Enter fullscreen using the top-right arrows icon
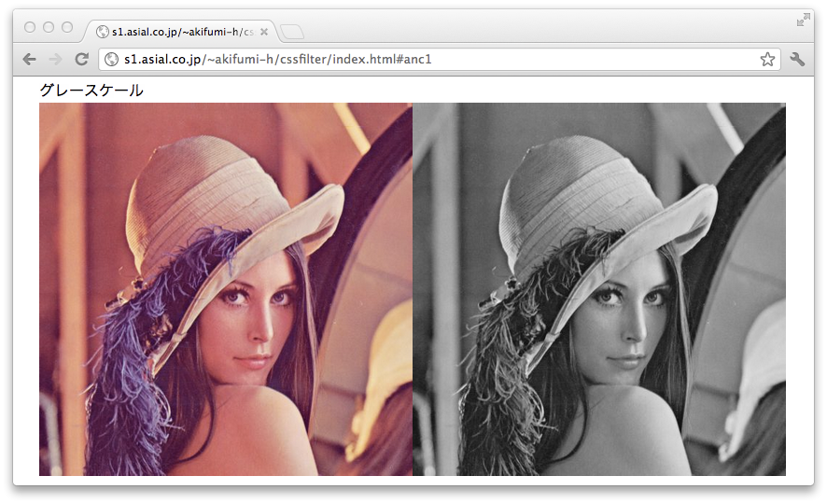Screen dimensions: 827x504 pos(803,20)
